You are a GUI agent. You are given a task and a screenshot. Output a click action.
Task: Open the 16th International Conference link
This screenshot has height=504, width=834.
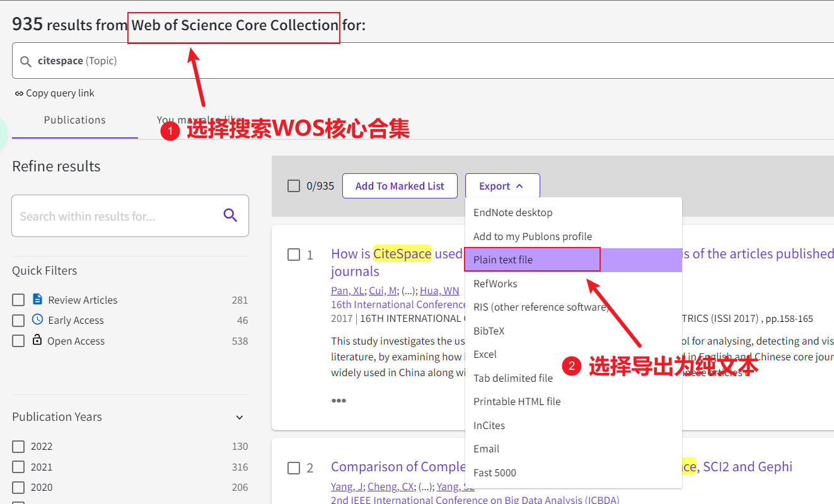point(398,304)
